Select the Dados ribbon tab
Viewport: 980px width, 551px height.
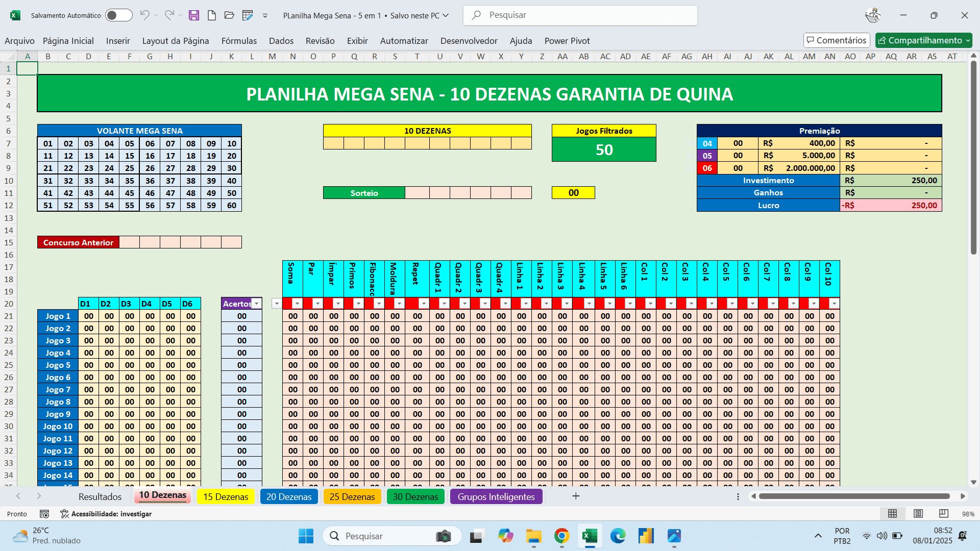click(x=281, y=41)
